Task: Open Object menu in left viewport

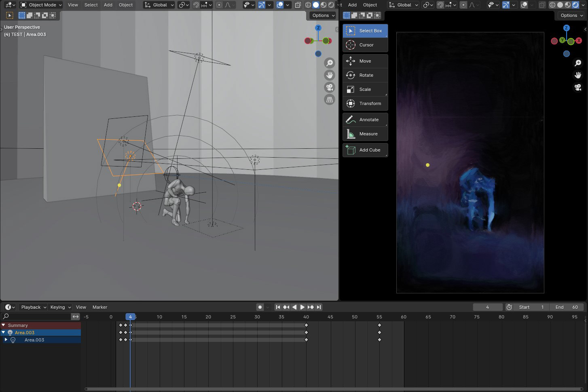Action: point(126,5)
